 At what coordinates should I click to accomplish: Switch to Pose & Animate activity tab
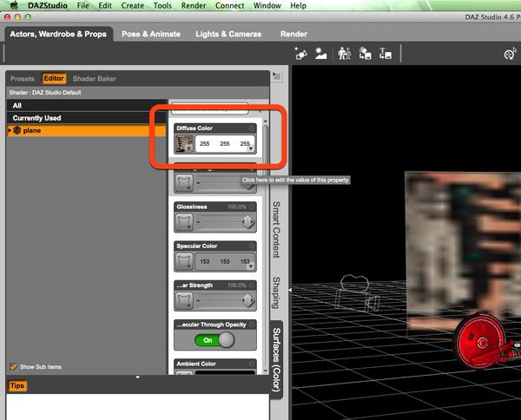(x=151, y=34)
